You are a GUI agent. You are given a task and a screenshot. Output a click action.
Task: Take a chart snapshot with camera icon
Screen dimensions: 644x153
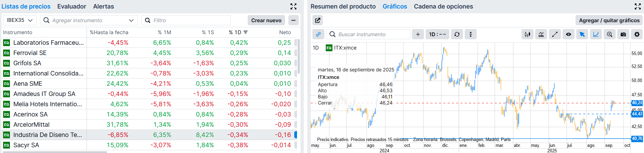pyautogui.click(x=623, y=34)
